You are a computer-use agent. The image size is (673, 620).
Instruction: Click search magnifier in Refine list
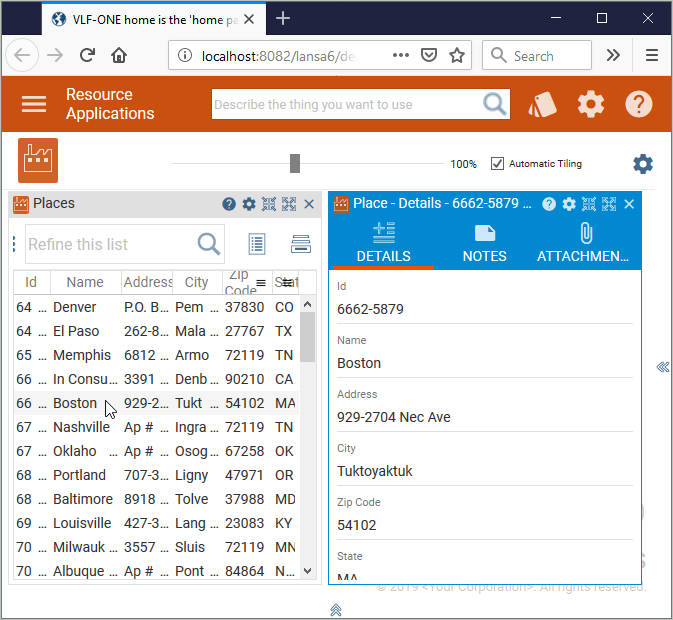tap(208, 244)
